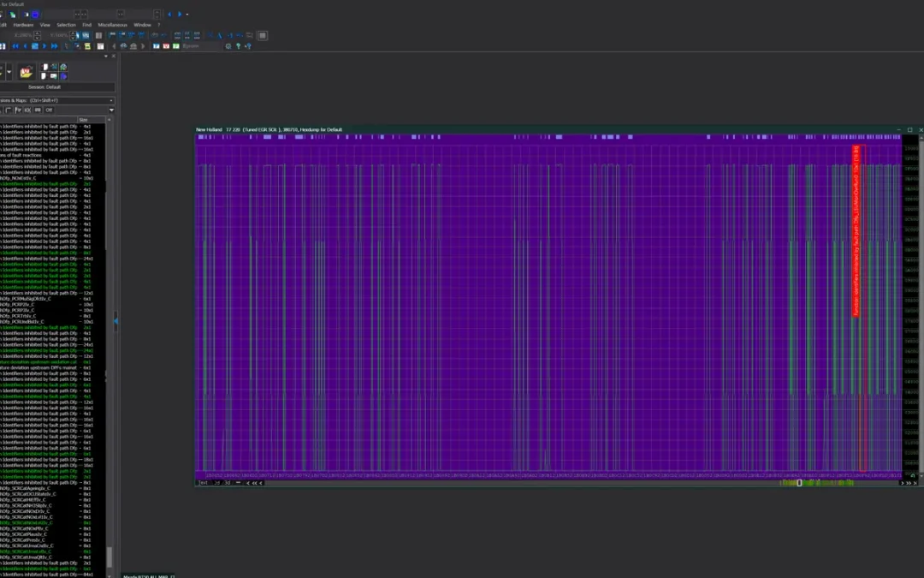Click the red square toolbar icon
Screen dimensions: 924x578
166,46
